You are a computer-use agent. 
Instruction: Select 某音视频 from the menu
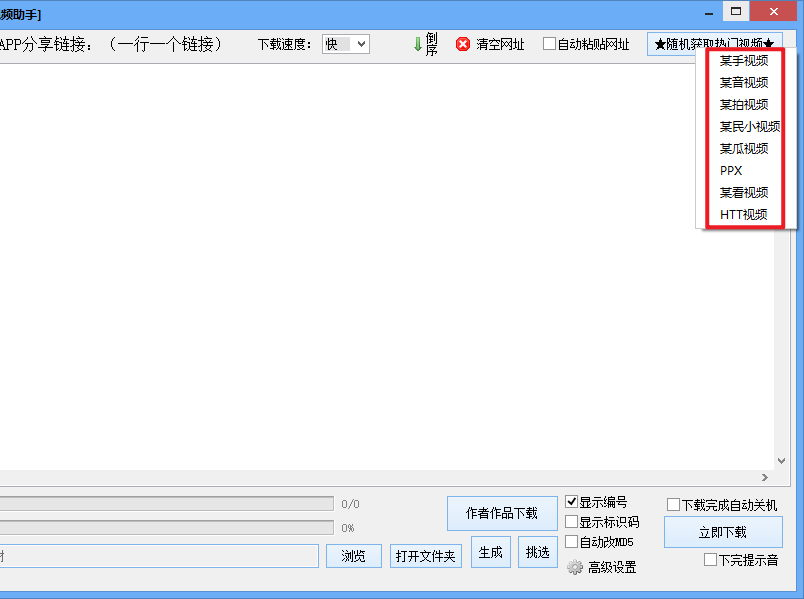coord(744,83)
